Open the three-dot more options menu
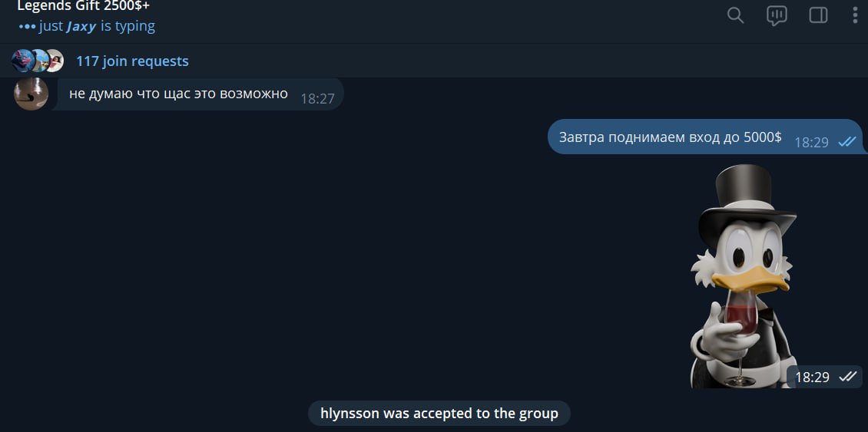Image resolution: width=868 pixels, height=432 pixels. 855,15
